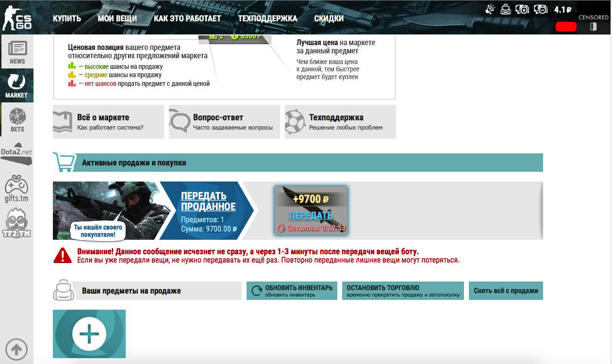612x364 pixels.
Task: Open 'Вопрос-ответ' FAQ card
Action: pyautogui.click(x=224, y=122)
